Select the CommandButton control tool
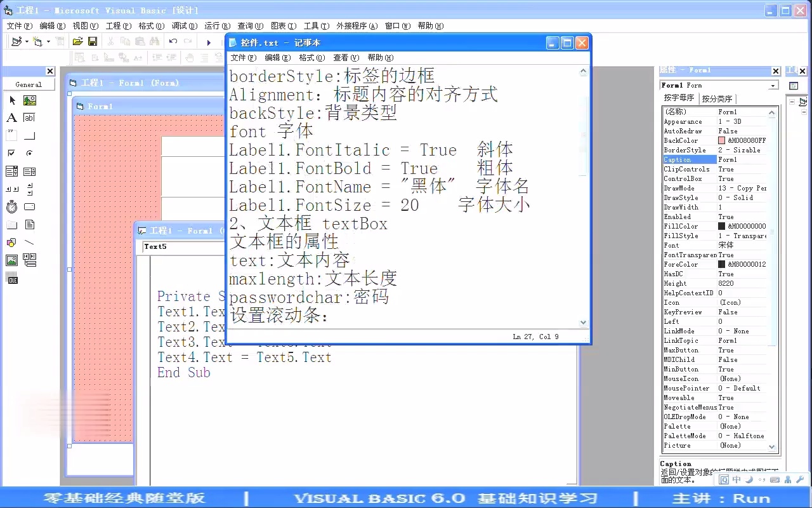Viewport: 812px width, 508px height. point(29,135)
